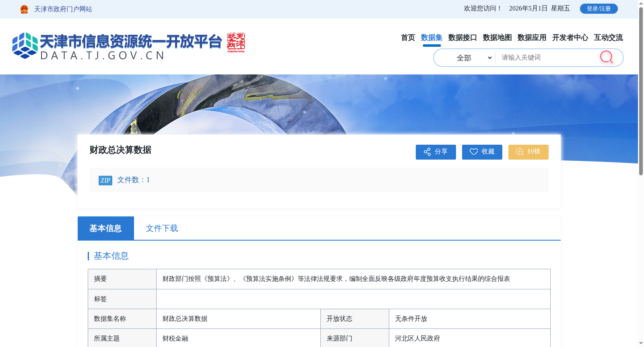Click the 财政总决算数据 page title
Image resolution: width=644 pixels, height=347 pixels.
[120, 150]
